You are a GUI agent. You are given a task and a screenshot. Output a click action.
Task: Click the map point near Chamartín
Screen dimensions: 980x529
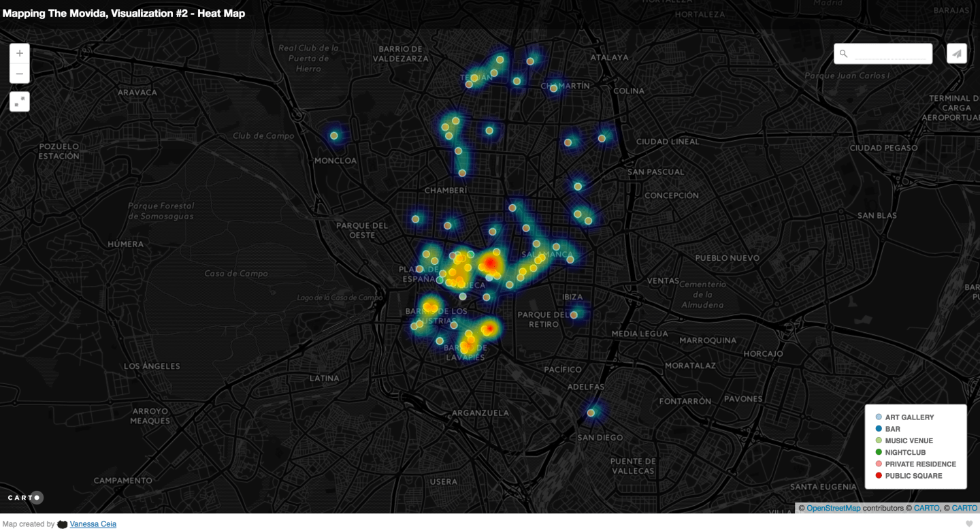point(553,88)
